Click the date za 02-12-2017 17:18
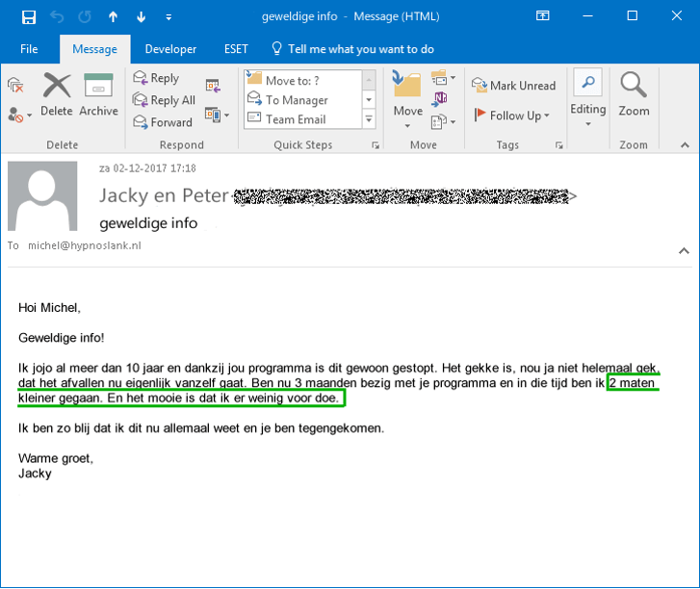The height and width of the screenshot is (589, 700). point(147,168)
